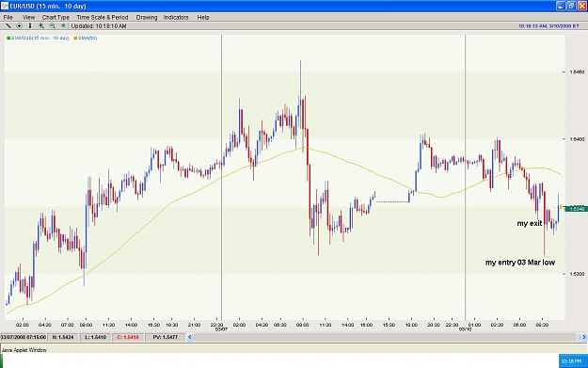
Task: Minimize the EUR/USD chart window
Action: click(561, 6)
